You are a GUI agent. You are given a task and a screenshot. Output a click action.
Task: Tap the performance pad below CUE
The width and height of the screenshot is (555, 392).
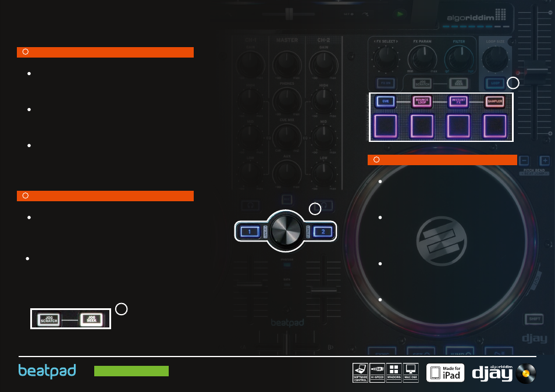click(x=386, y=126)
